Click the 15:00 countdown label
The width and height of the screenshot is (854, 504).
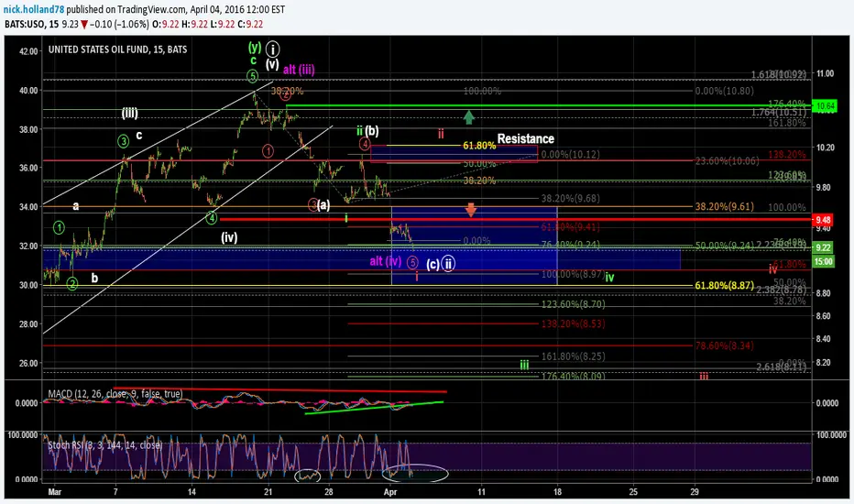point(823,261)
